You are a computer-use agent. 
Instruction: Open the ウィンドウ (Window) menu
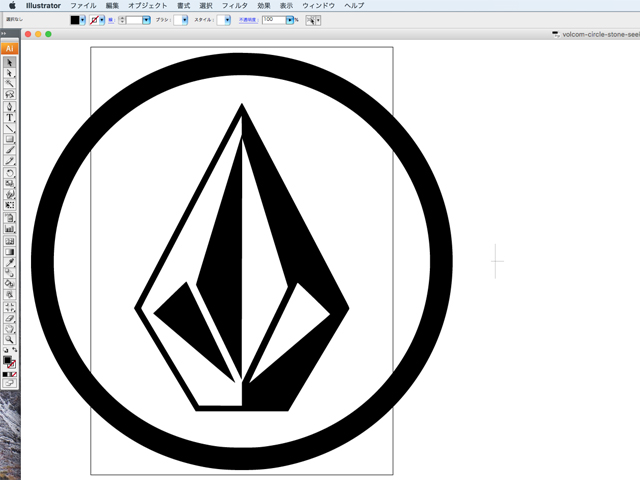coord(319,5)
